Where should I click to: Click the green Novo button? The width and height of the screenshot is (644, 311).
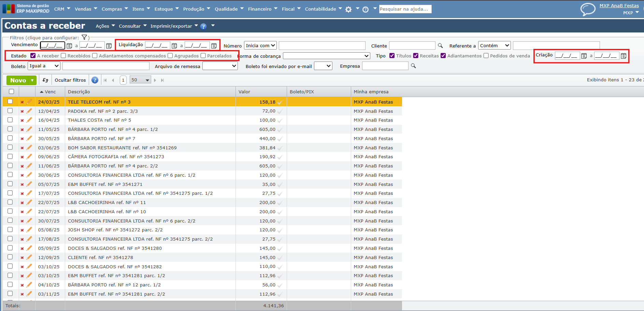point(18,80)
